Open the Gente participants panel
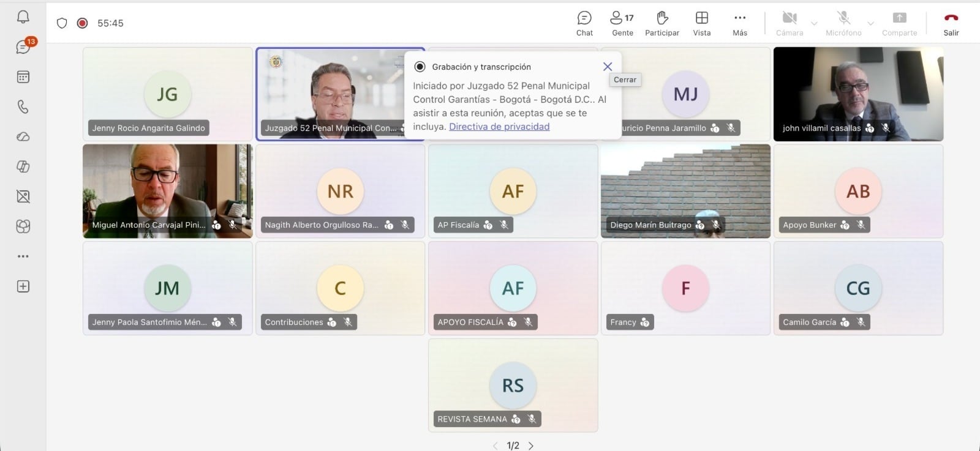980x451 pixels. [x=622, y=24]
